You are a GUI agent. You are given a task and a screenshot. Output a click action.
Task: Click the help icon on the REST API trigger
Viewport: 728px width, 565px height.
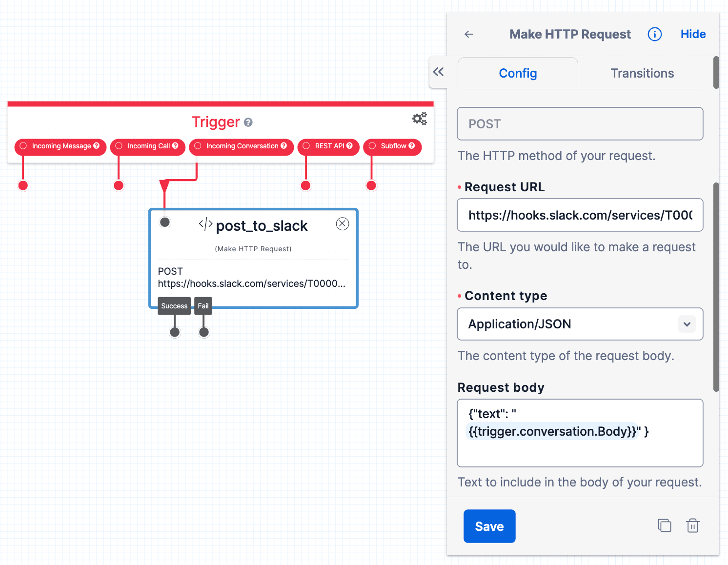click(x=349, y=146)
